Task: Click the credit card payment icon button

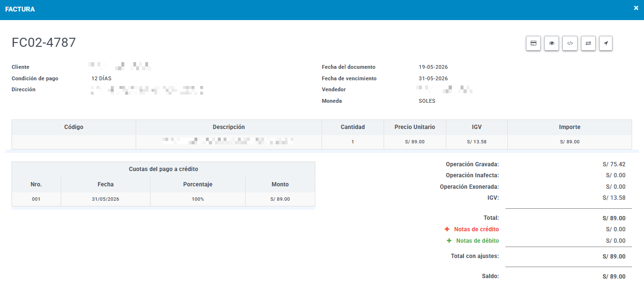Action: click(x=533, y=43)
